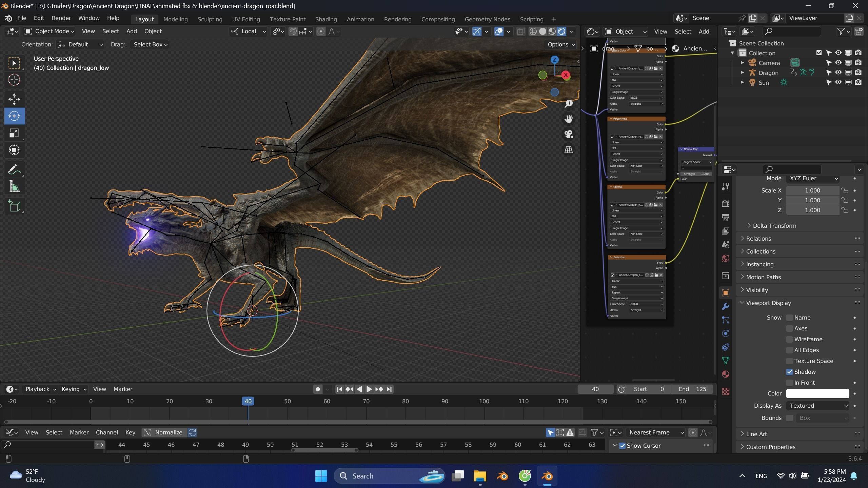
Task: Enable the Axes display checkbox
Action: (x=790, y=328)
